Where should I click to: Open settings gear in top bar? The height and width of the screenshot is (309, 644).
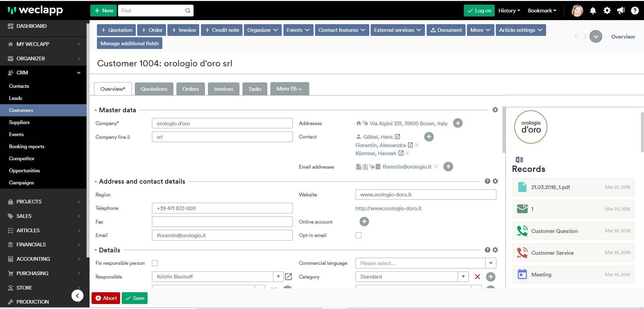click(x=607, y=11)
